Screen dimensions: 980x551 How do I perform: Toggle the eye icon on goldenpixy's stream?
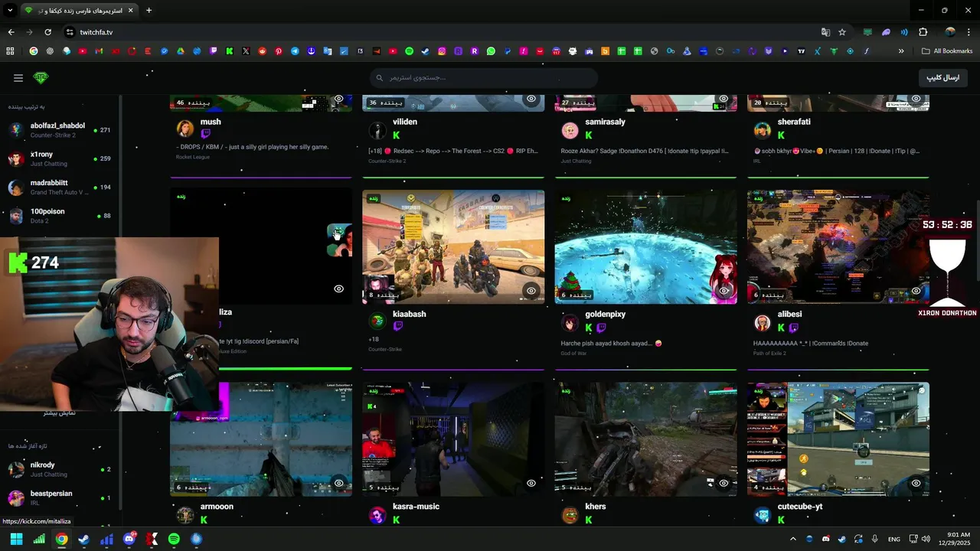(x=724, y=291)
